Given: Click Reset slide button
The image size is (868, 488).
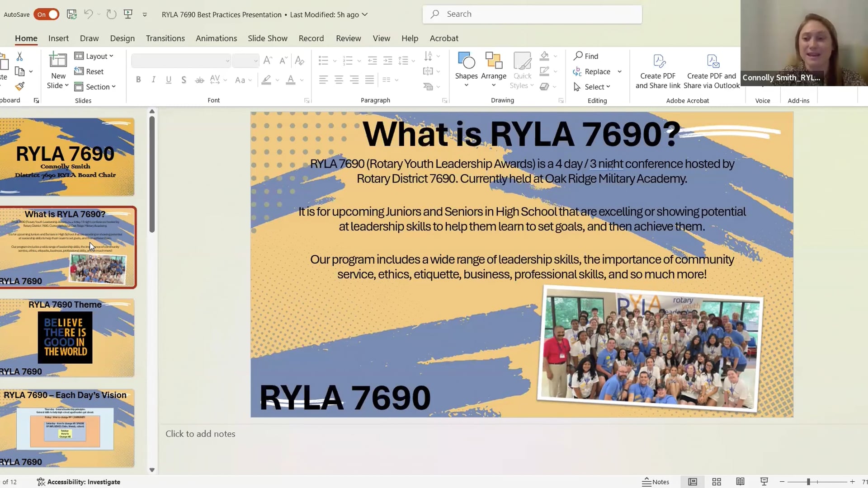Looking at the screenshot, I should 89,71.
